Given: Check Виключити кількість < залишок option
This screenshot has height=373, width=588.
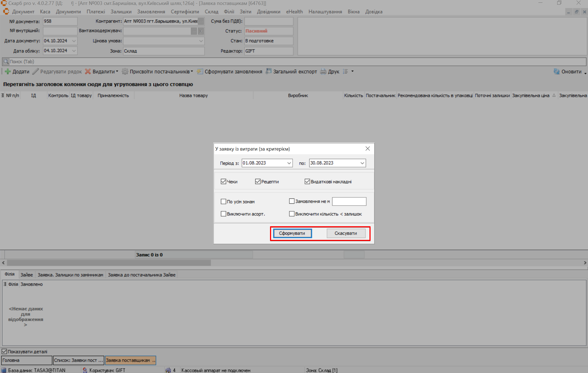Looking at the screenshot, I should coord(292,214).
